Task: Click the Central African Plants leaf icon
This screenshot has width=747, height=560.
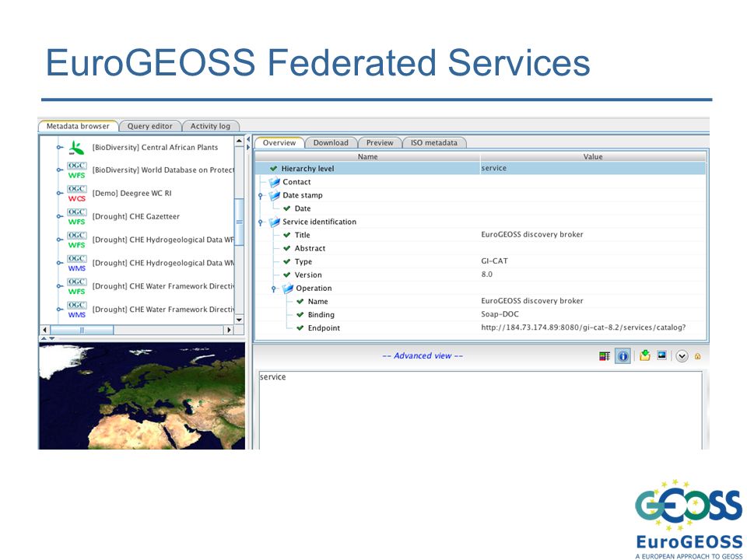Action: click(x=76, y=148)
